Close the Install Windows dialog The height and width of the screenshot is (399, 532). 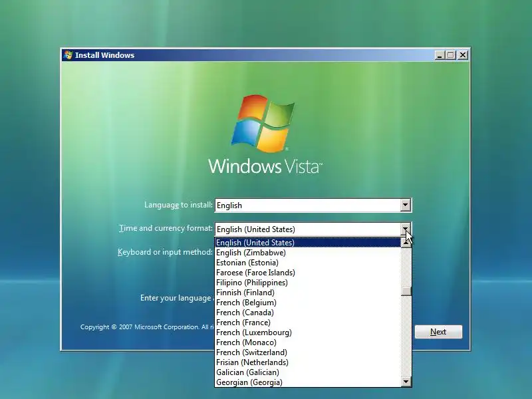coord(463,55)
